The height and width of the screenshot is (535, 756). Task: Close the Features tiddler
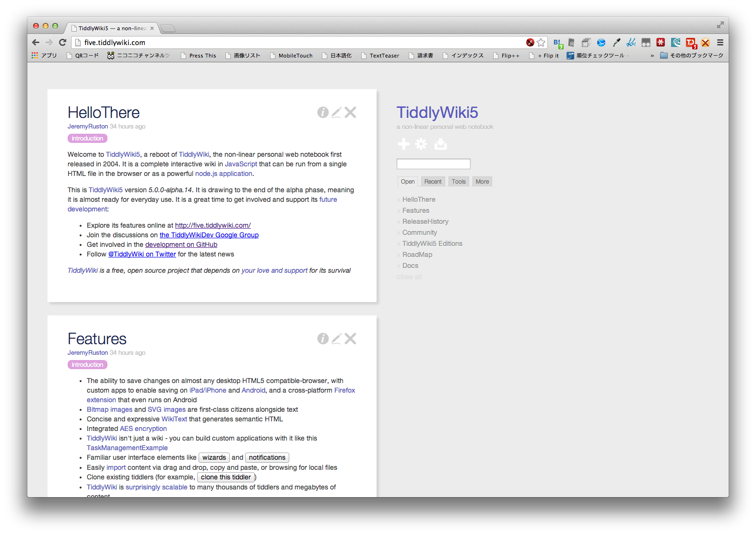[351, 338]
